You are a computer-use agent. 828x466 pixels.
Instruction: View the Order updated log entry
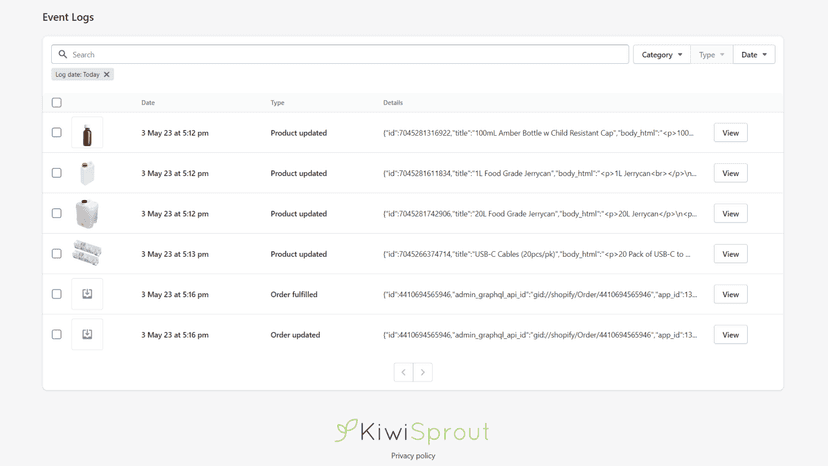(730, 335)
